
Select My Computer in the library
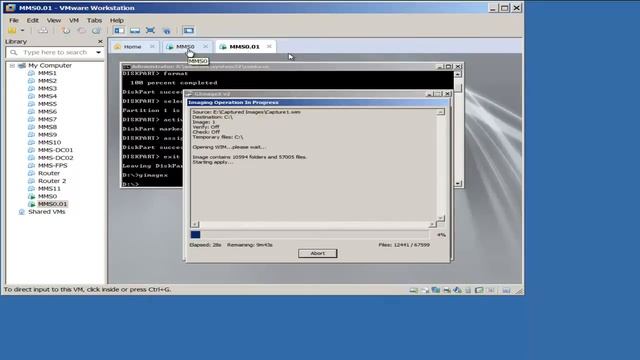tap(50, 65)
